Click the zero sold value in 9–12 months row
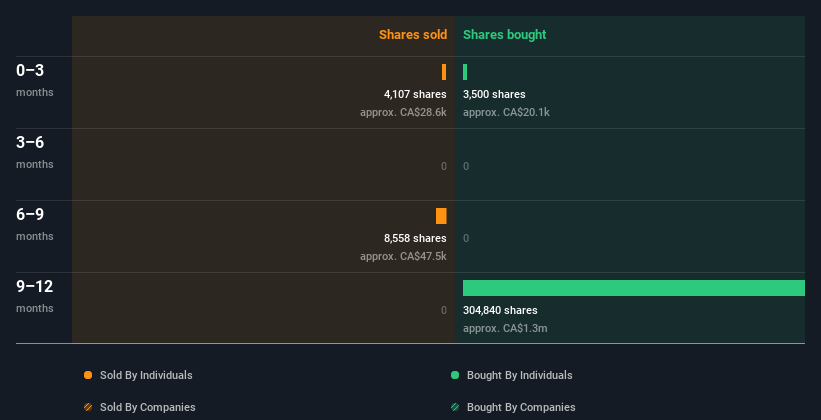Viewport: 821px width, 420px height. pyautogui.click(x=444, y=311)
